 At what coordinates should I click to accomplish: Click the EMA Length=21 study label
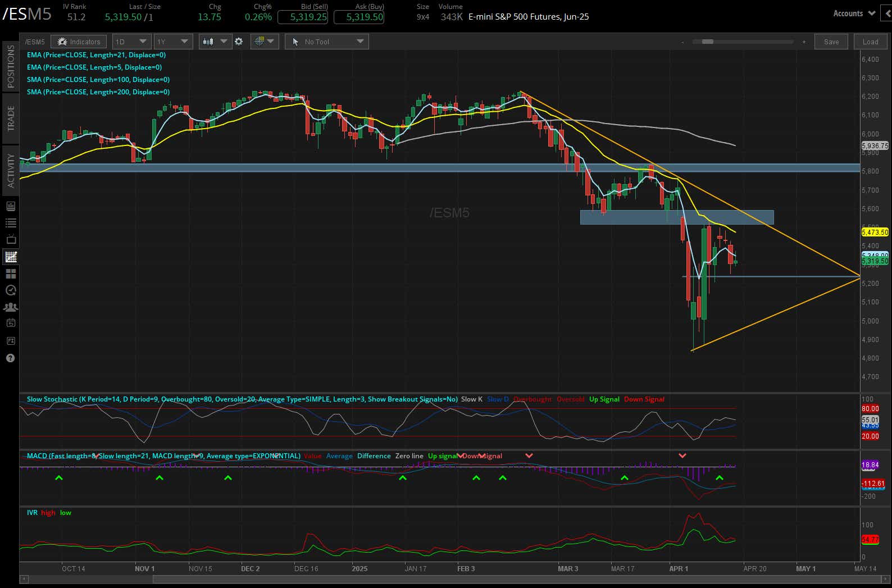[x=96, y=55]
